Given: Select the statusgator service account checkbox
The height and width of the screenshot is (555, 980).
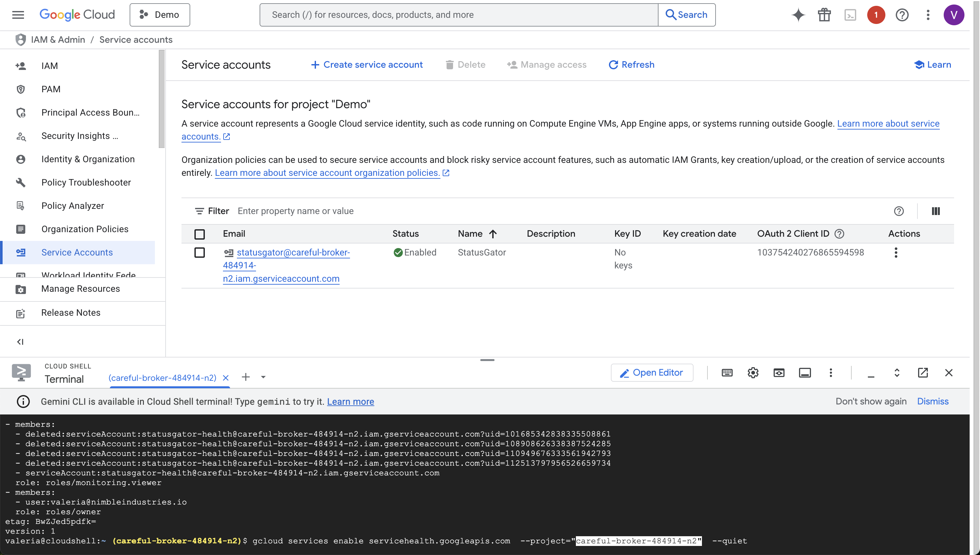Looking at the screenshot, I should [200, 253].
